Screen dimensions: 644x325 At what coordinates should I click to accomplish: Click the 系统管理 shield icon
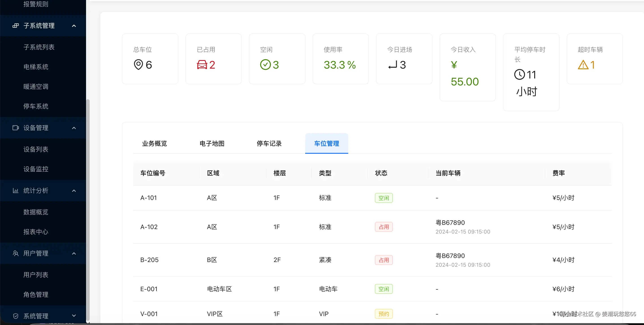(x=15, y=316)
